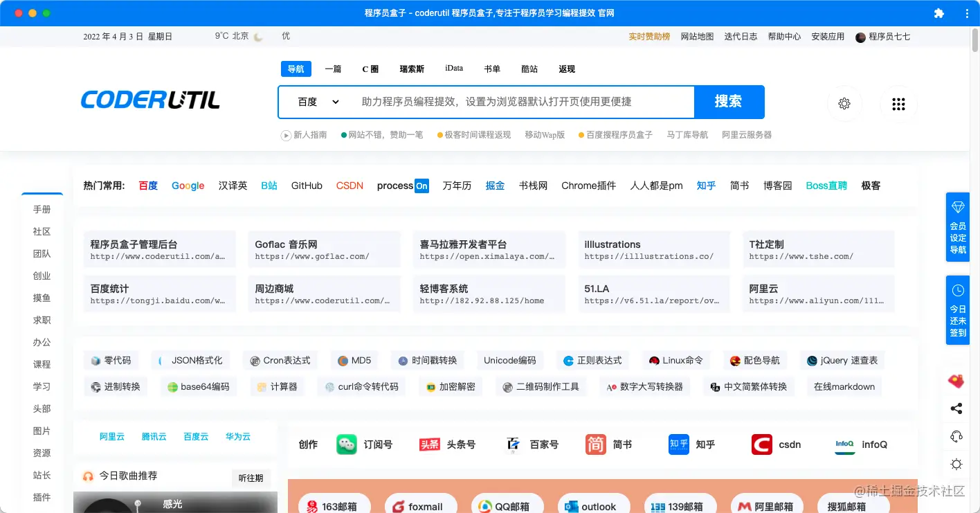Image resolution: width=980 pixels, height=513 pixels.
Task: Select 插件 in the left sidebar
Action: point(42,498)
